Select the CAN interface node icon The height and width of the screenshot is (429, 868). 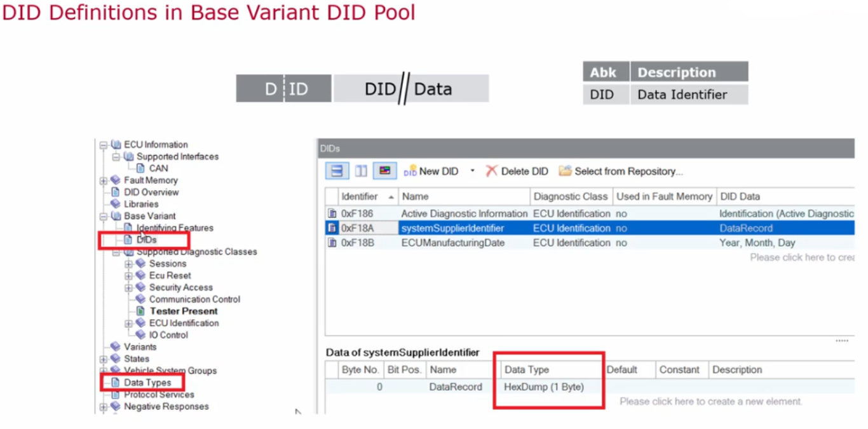(x=142, y=168)
